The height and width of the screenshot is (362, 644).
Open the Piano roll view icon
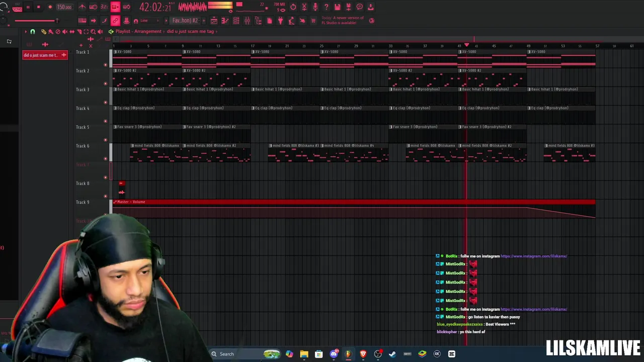[x=224, y=21]
